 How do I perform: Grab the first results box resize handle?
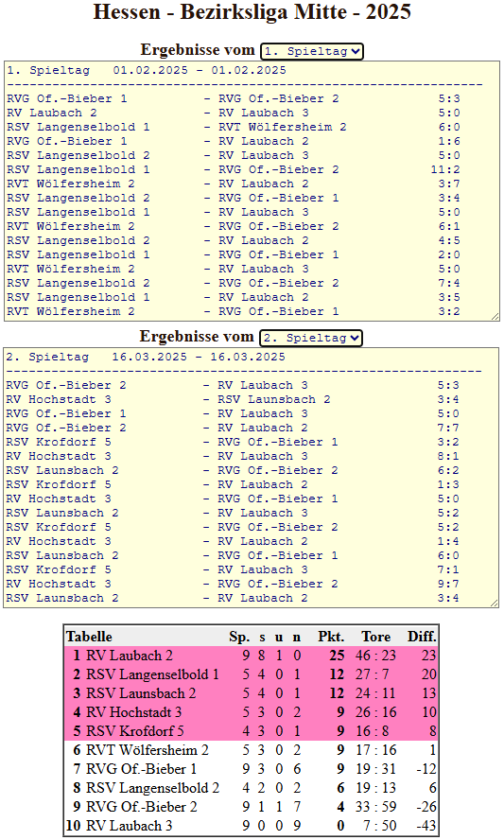[x=495, y=317]
